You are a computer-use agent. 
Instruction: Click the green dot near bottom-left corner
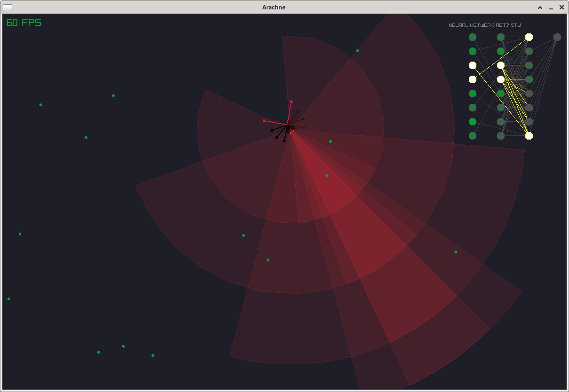pyautogui.click(x=99, y=352)
